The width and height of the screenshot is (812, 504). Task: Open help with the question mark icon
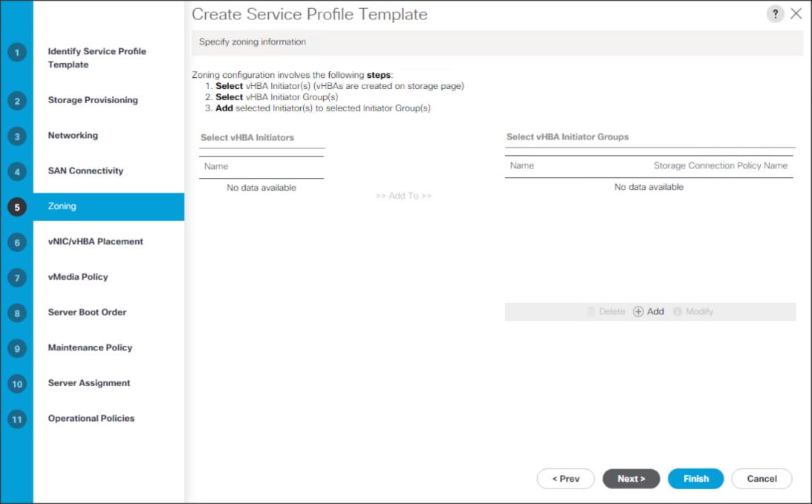tap(775, 13)
